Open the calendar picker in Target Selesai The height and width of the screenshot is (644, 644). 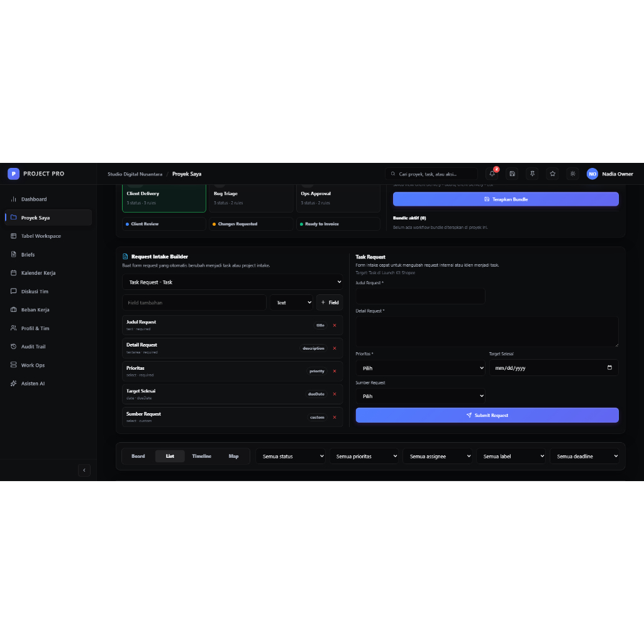click(609, 367)
